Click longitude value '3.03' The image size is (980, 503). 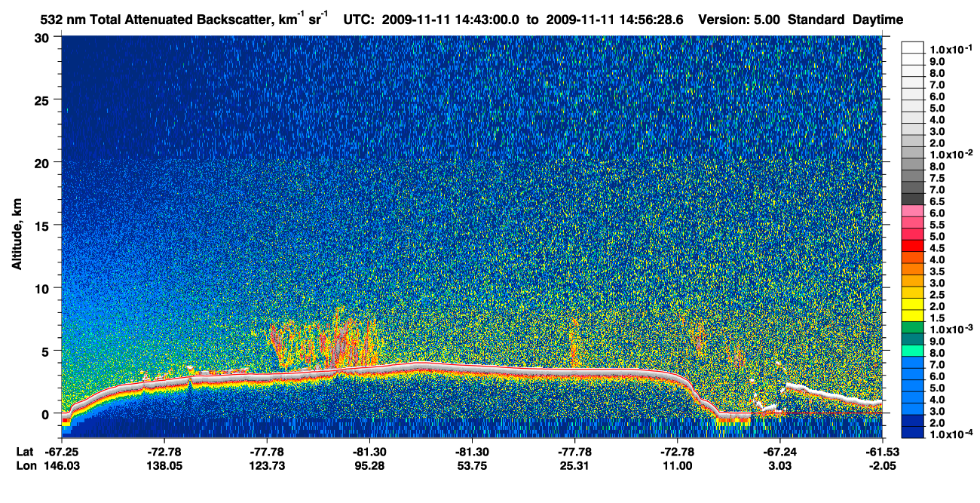pos(780,465)
